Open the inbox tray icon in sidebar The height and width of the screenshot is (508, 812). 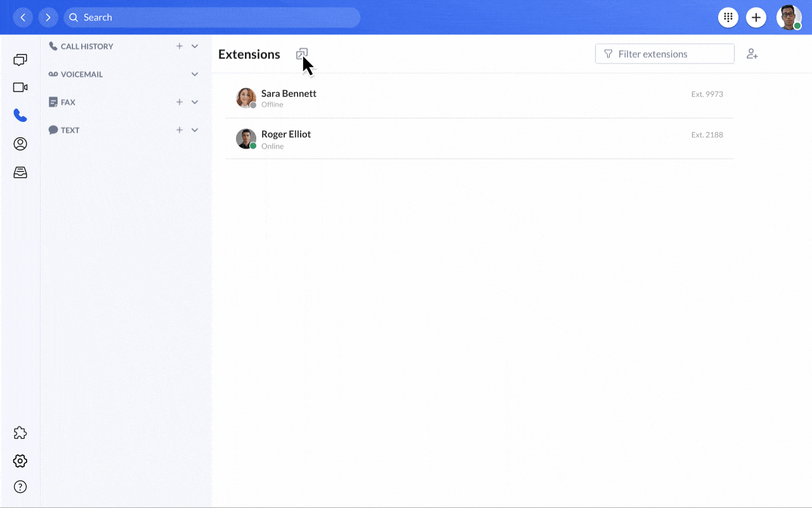pos(20,172)
